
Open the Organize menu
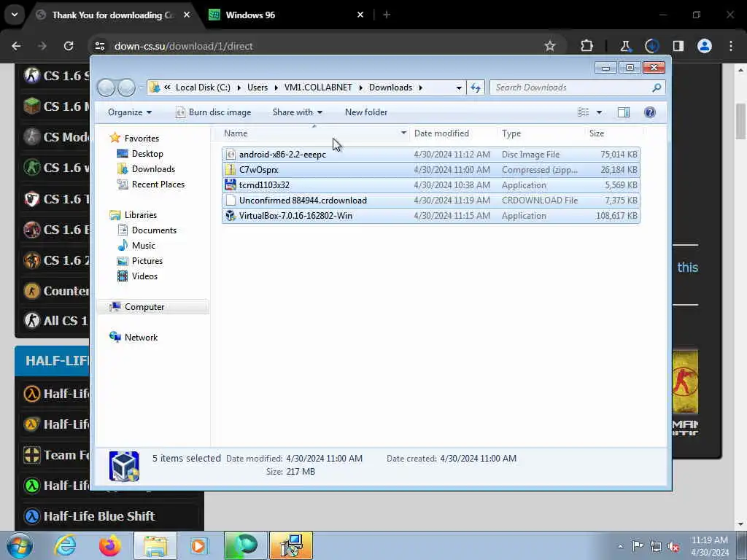click(x=130, y=112)
